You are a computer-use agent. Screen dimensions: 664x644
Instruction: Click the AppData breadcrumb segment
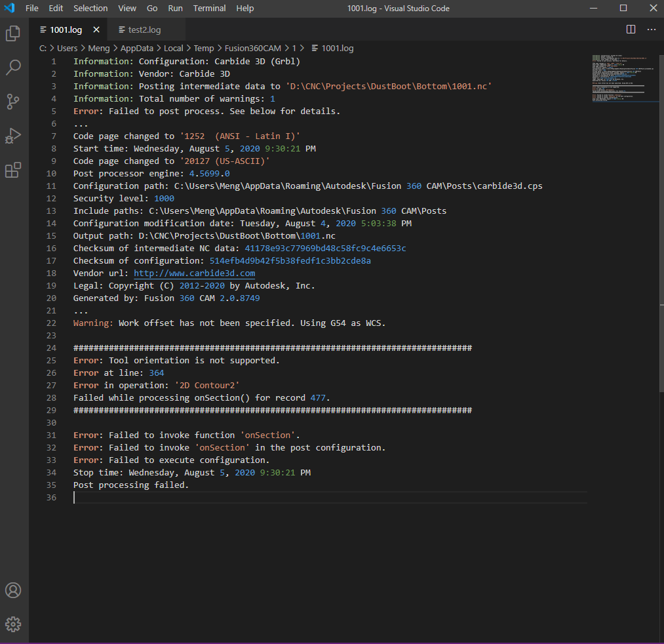pos(137,49)
